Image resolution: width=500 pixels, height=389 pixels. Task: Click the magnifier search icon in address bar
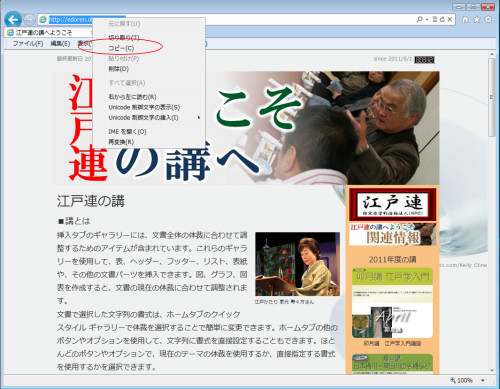click(420, 19)
